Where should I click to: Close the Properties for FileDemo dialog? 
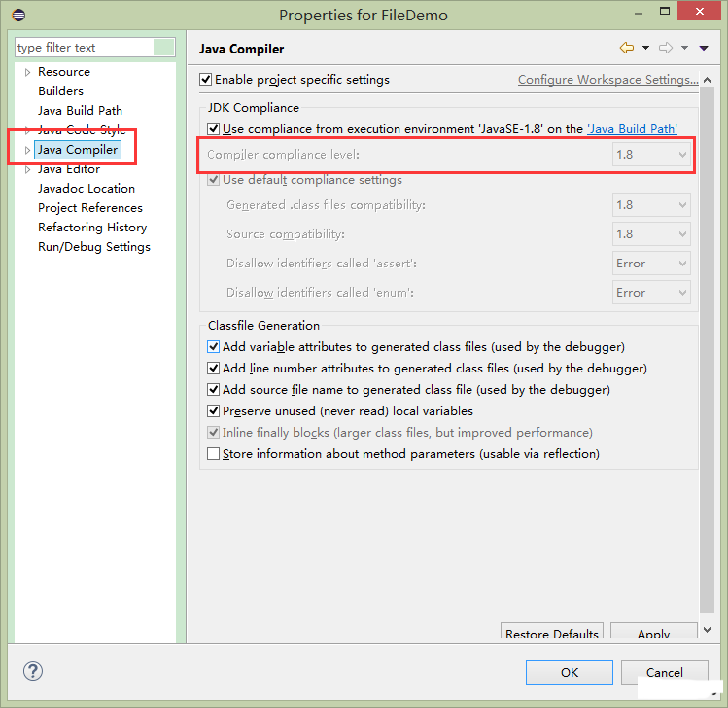tap(700, 12)
